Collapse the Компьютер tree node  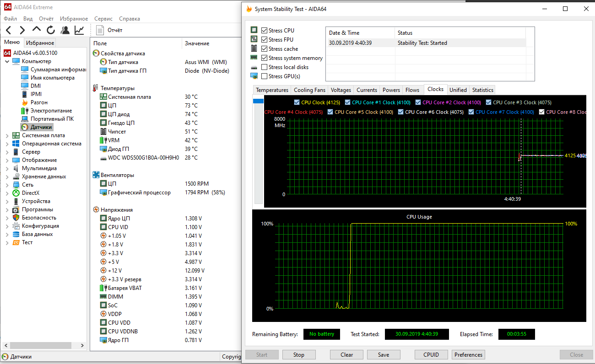click(x=7, y=61)
